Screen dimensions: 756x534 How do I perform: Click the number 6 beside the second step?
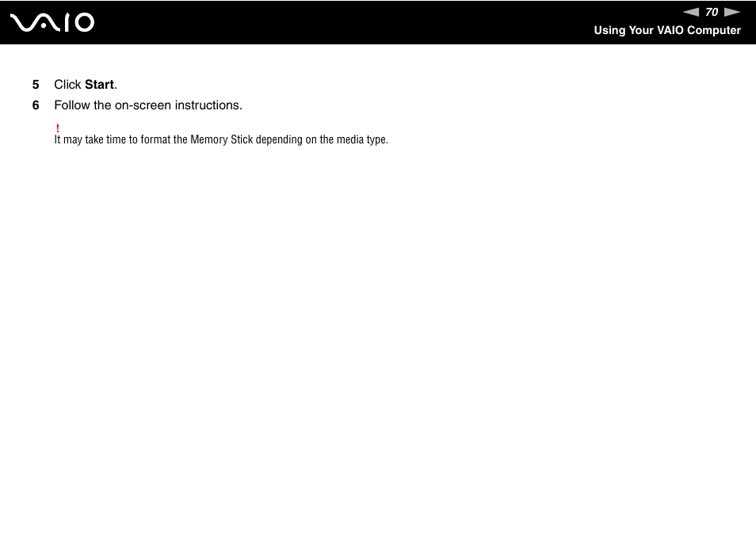pos(36,105)
